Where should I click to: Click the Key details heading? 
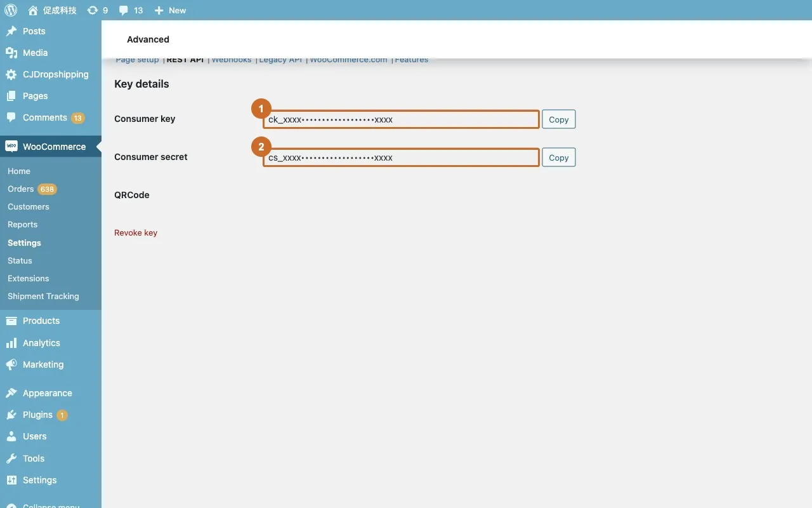[141, 84]
